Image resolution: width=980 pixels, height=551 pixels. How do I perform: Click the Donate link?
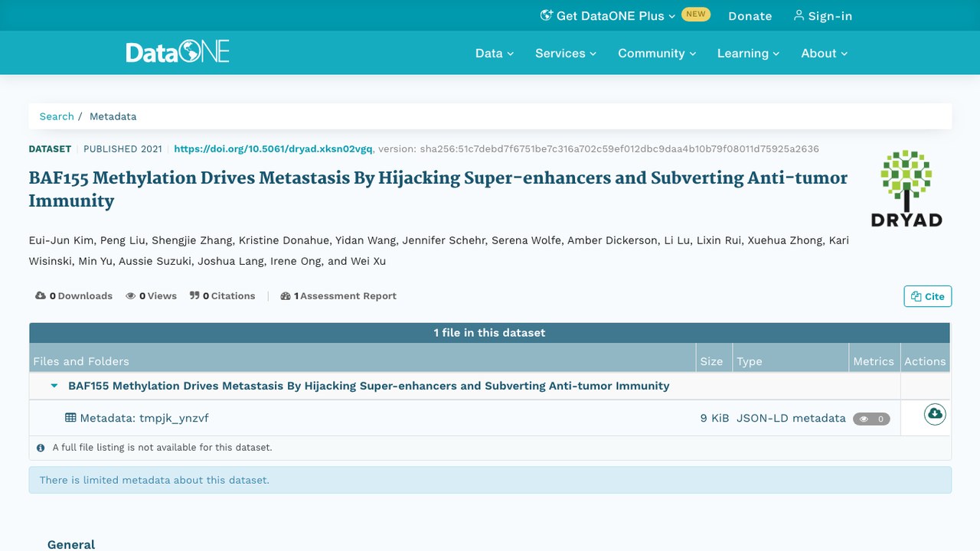[x=750, y=15]
